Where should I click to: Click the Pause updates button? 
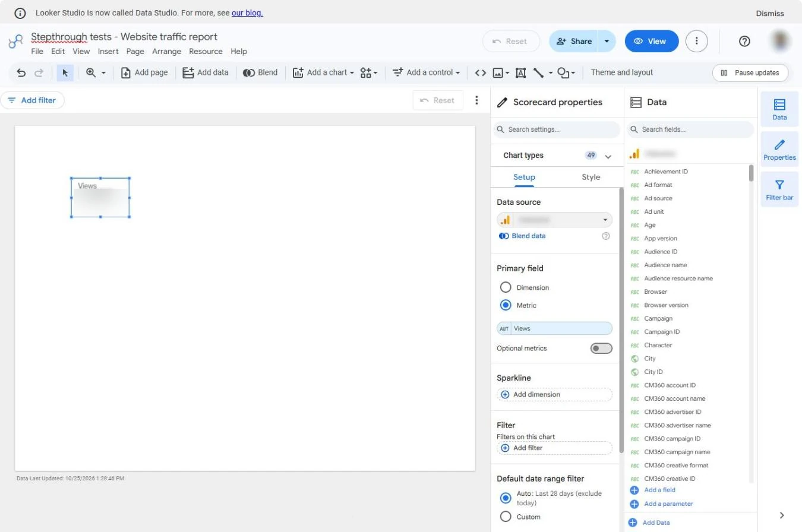[x=750, y=72]
